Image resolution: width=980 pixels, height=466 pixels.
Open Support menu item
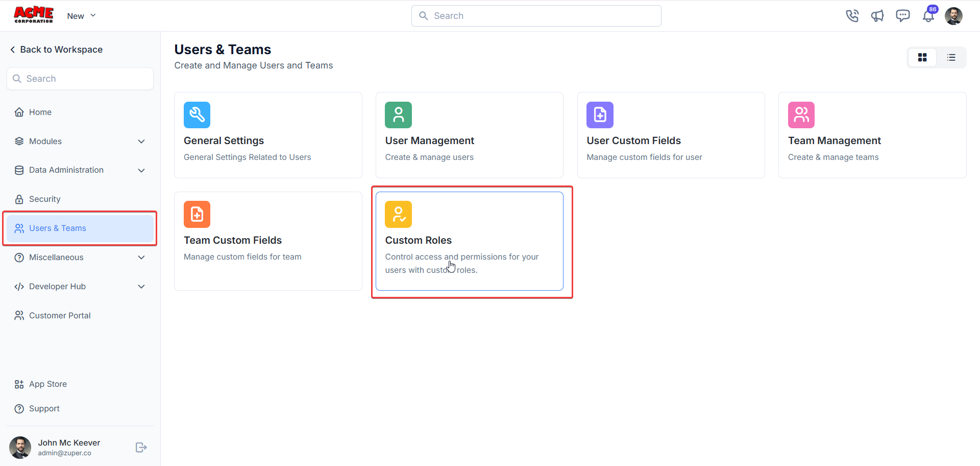[80, 409]
